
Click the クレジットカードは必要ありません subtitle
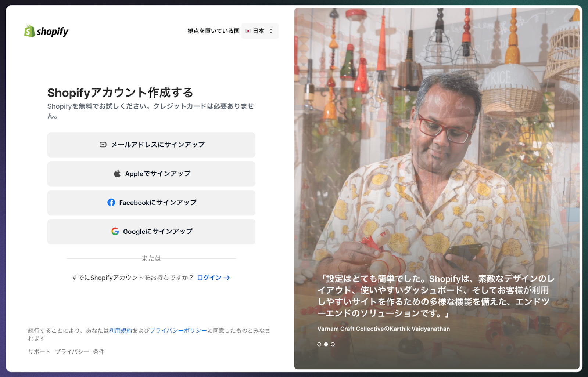pyautogui.click(x=151, y=111)
